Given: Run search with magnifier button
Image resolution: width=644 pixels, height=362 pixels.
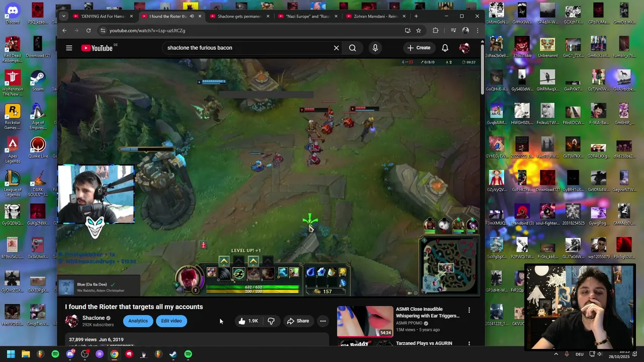Looking at the screenshot, I should (352, 48).
